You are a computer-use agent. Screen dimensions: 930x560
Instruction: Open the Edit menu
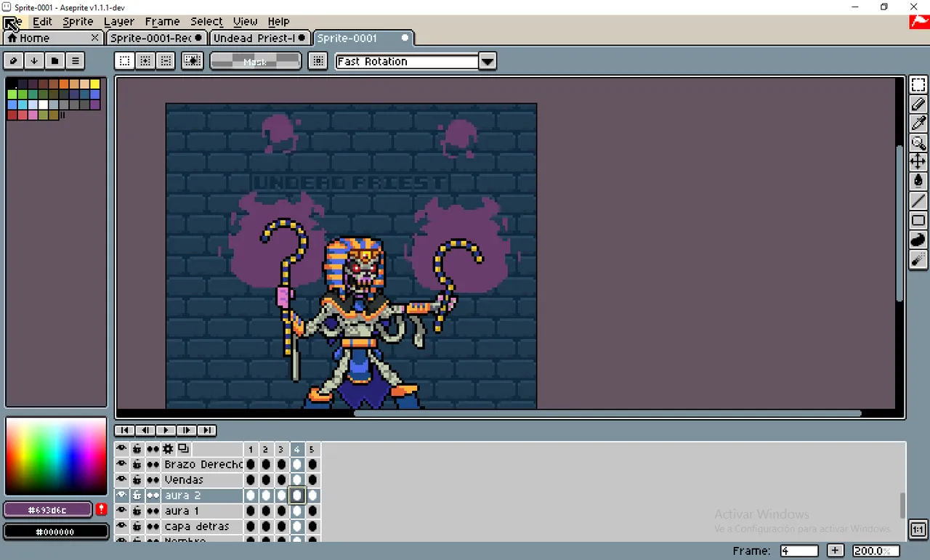click(x=42, y=22)
